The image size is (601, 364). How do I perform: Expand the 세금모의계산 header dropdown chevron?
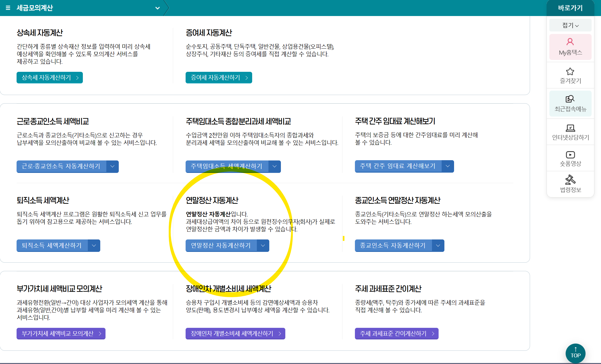point(157,8)
